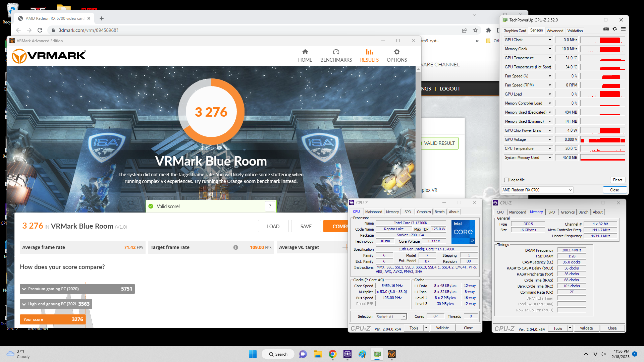Open the GPU-Z hamburger menu icon
Image resolution: width=644 pixels, height=362 pixels.
623,29
